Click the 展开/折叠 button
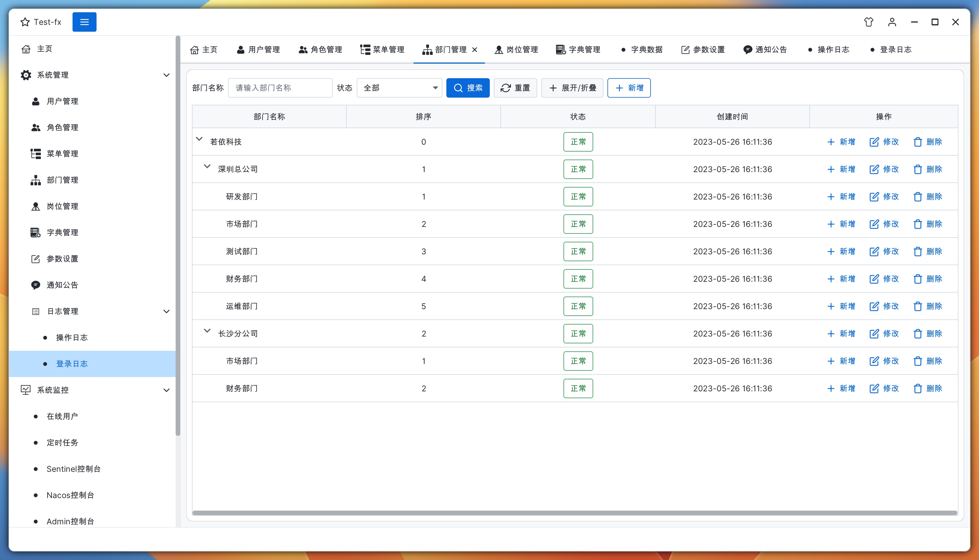 (x=572, y=88)
